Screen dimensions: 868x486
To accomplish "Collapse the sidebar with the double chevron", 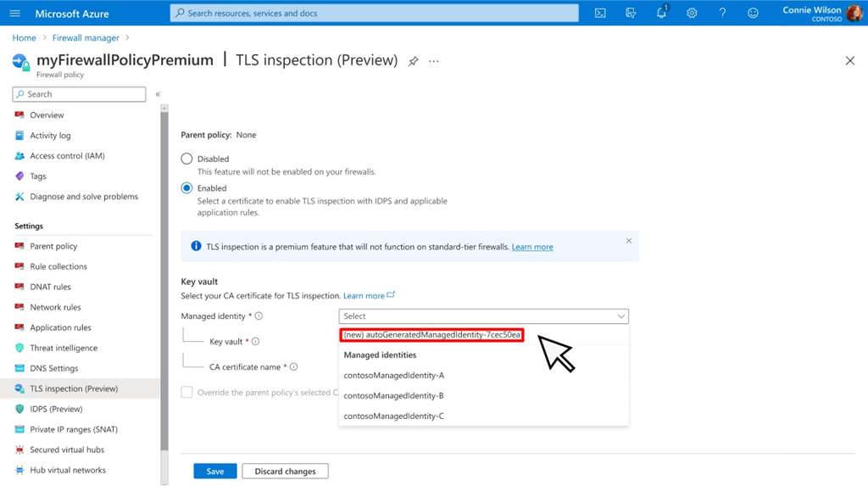I will [158, 94].
